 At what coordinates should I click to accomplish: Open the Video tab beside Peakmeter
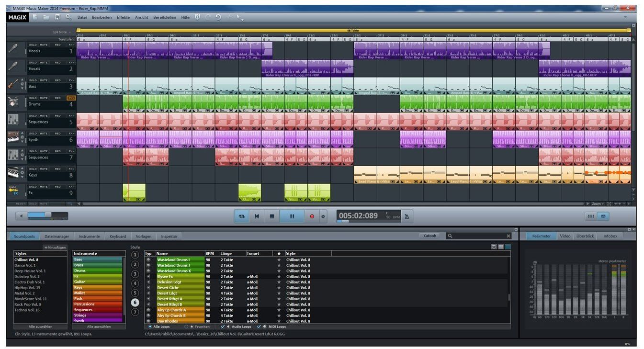tap(565, 236)
